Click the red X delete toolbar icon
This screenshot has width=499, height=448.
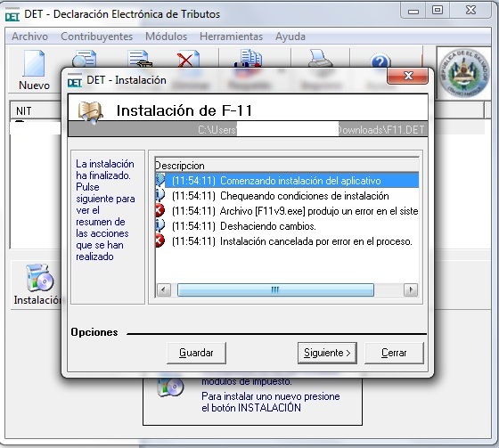pyautogui.click(x=188, y=59)
